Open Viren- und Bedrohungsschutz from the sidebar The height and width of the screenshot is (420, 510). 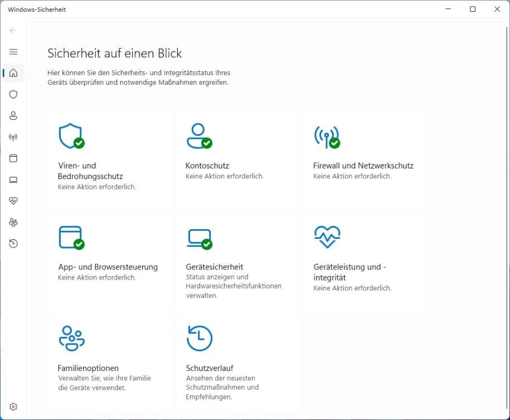(13, 94)
